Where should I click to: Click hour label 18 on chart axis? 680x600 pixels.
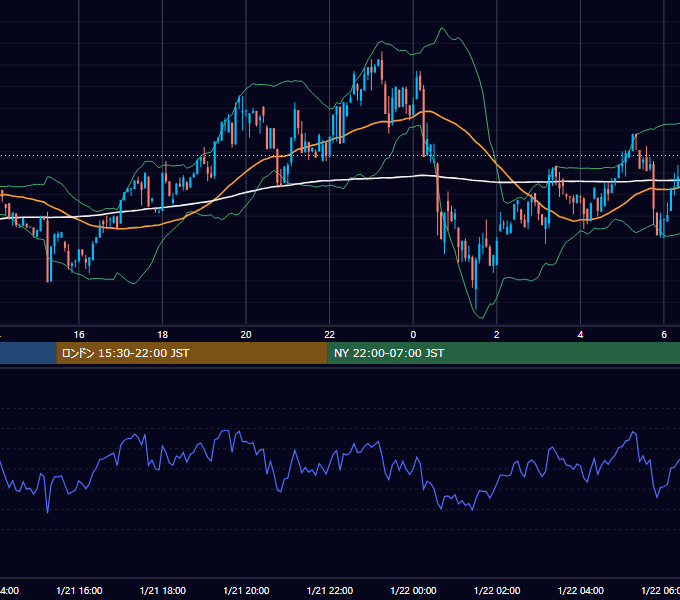click(163, 334)
